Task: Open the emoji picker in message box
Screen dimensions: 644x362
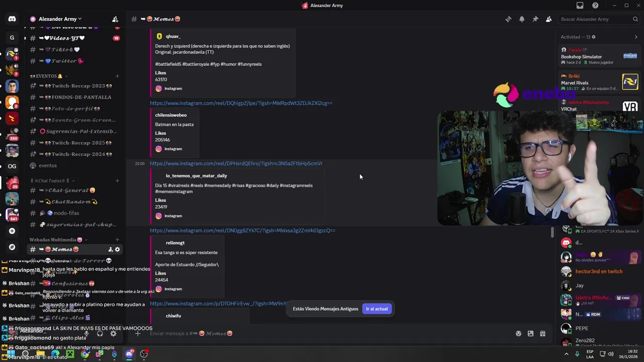Action: [518, 333]
